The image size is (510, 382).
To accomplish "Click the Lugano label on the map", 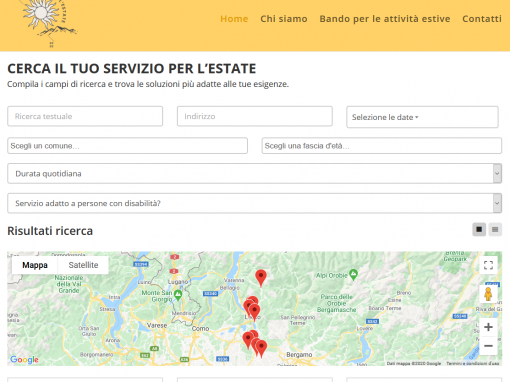I will point(178,282).
